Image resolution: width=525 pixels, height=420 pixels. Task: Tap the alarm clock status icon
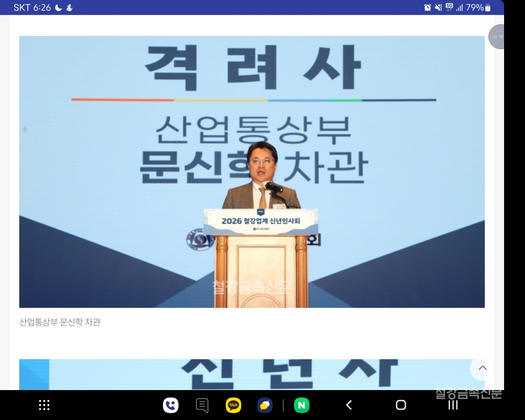pos(427,7)
